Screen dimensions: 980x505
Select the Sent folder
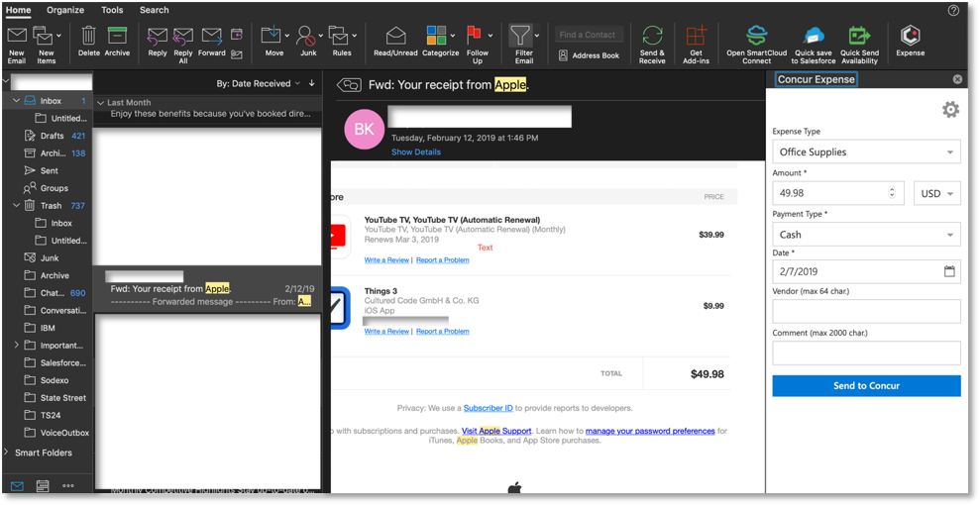[x=48, y=170]
